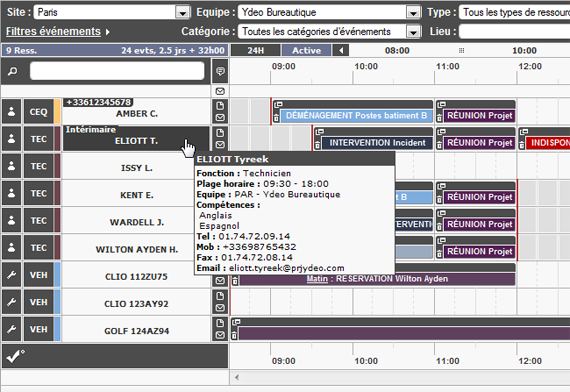This screenshot has height=392, width=570.
Task: Expand the Filtres événements link
Action: 53,32
